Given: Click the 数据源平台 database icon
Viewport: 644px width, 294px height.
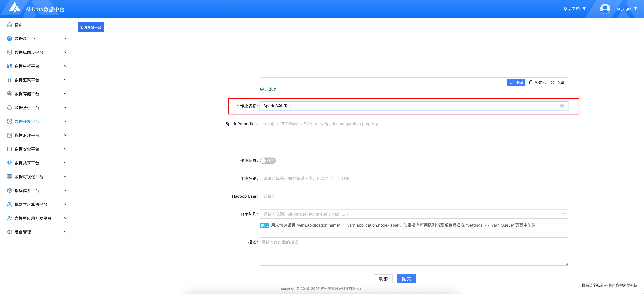Looking at the screenshot, I should coord(9,38).
